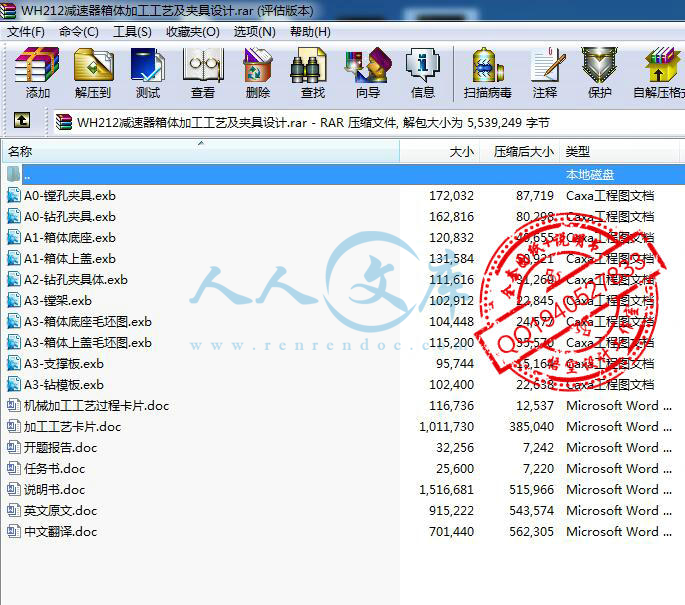Click file icon of A2-钻孔夹具体.exb
This screenshot has height=605, width=685.
[14, 279]
